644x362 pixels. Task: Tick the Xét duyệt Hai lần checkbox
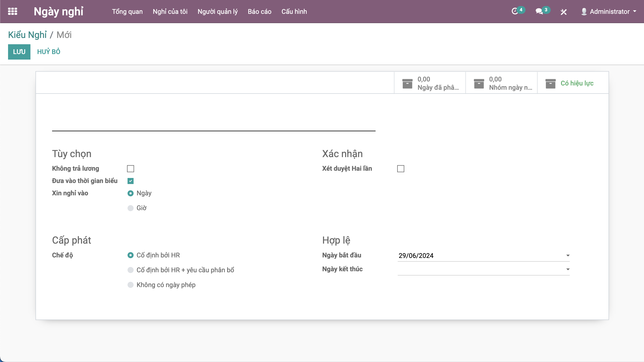[400, 168]
